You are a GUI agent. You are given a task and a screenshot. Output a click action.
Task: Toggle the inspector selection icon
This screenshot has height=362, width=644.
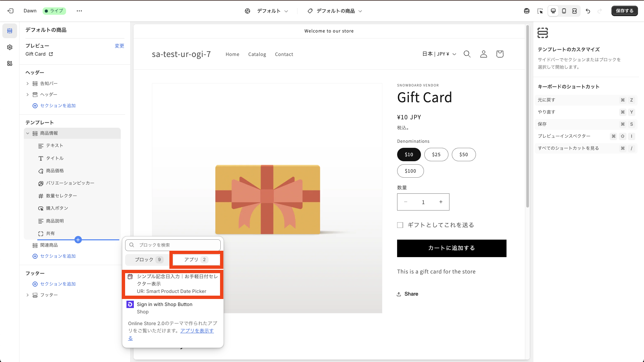(540, 11)
